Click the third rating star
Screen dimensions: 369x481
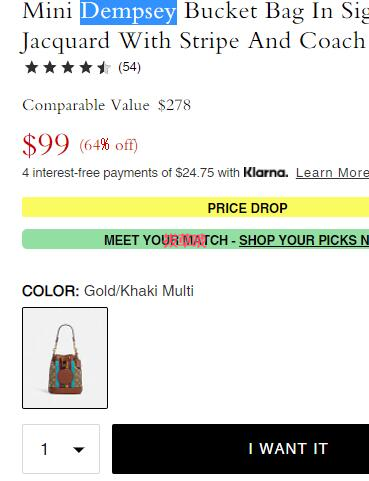tap(68, 67)
